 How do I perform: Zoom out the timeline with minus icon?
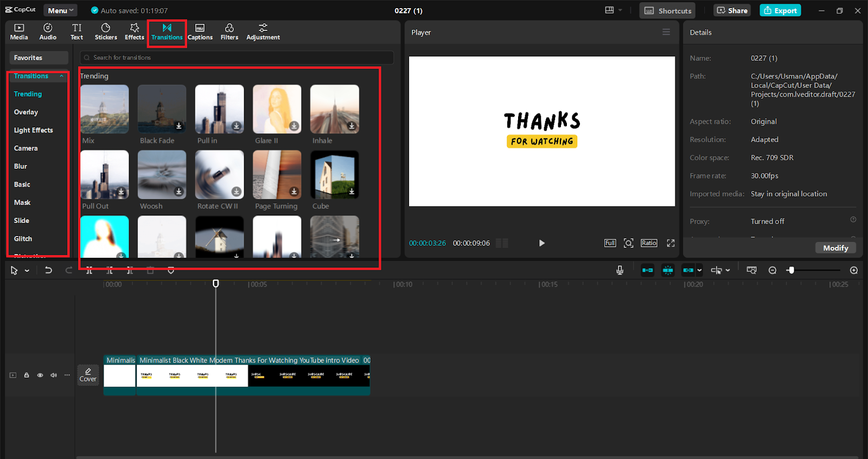[773, 270]
